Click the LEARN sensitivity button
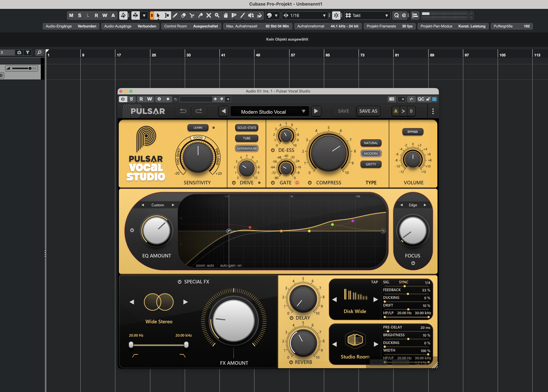 tap(198, 128)
